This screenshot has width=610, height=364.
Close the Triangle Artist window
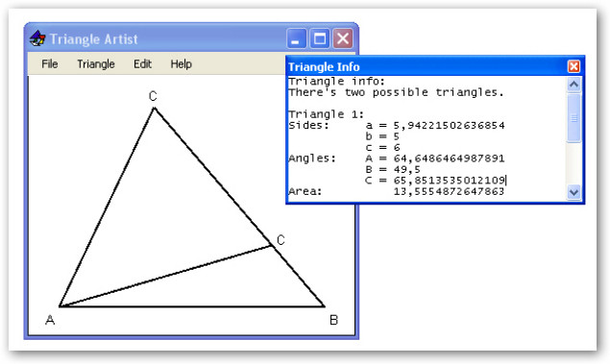click(343, 38)
